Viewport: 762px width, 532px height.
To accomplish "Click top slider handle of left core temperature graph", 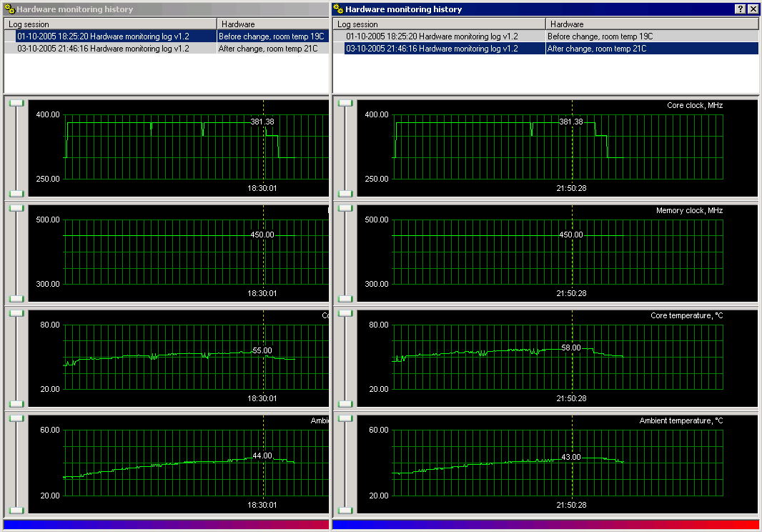I will [16, 313].
